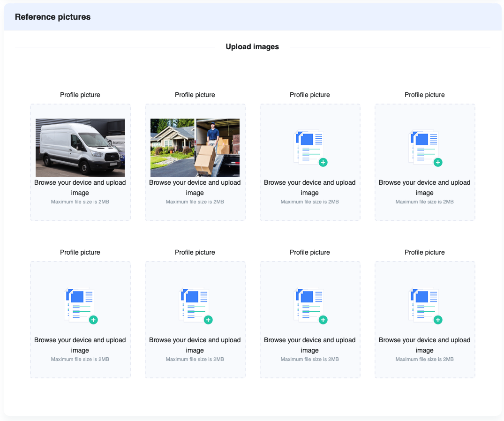Click the document upload icon in top row's fourth slot

[424, 148]
